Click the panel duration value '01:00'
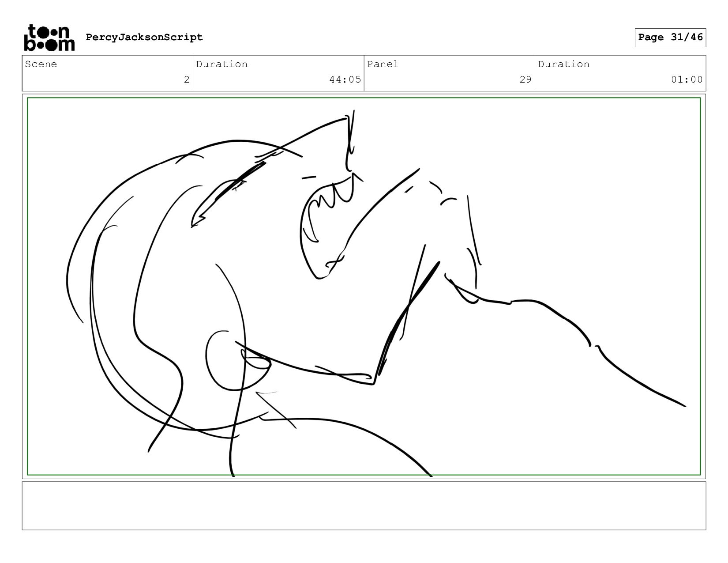The image size is (728, 563). click(687, 79)
